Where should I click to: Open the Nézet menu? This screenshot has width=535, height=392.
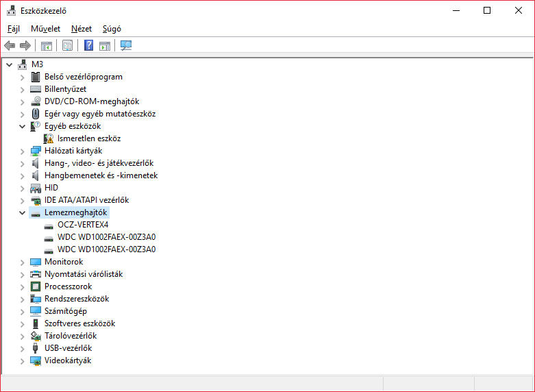click(82, 29)
